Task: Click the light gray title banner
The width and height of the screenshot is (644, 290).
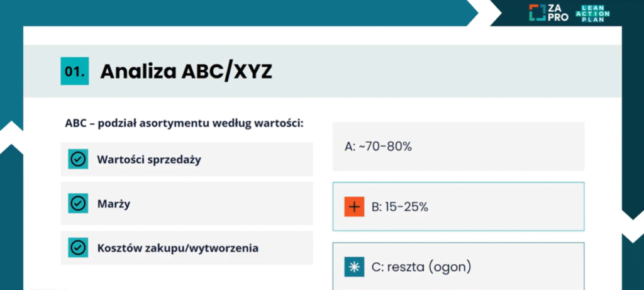Action: click(323, 71)
